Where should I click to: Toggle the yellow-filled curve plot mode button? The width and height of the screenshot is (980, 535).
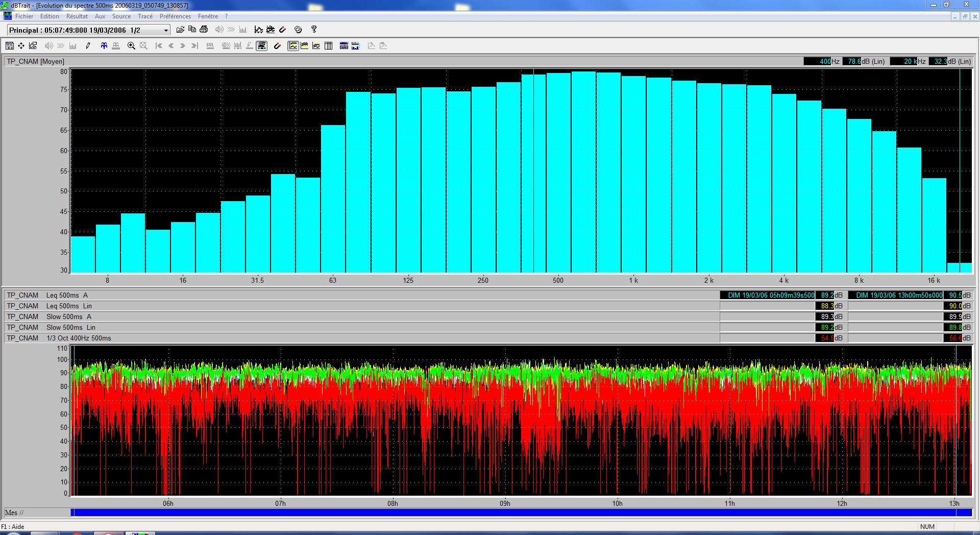pos(305,46)
